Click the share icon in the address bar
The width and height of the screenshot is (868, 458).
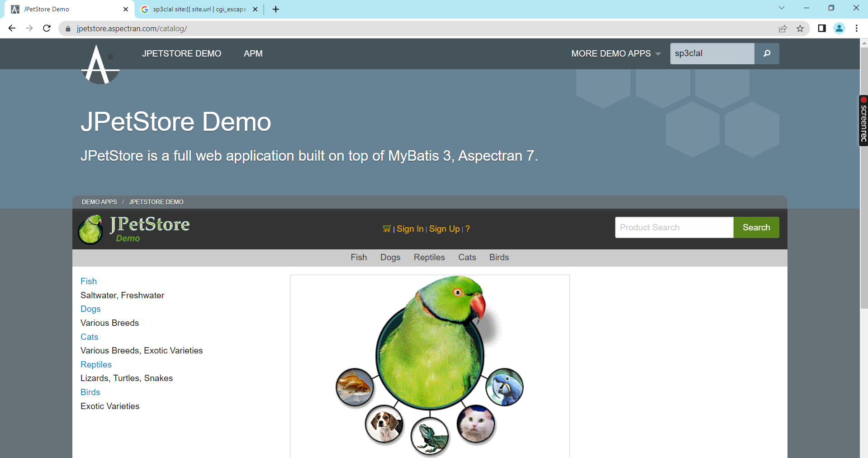coord(783,28)
